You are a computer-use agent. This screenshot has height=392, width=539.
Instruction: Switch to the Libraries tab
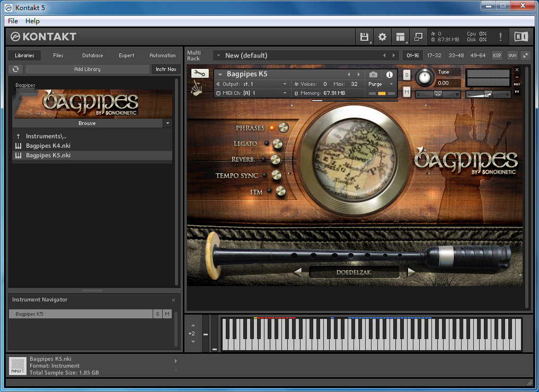click(25, 55)
